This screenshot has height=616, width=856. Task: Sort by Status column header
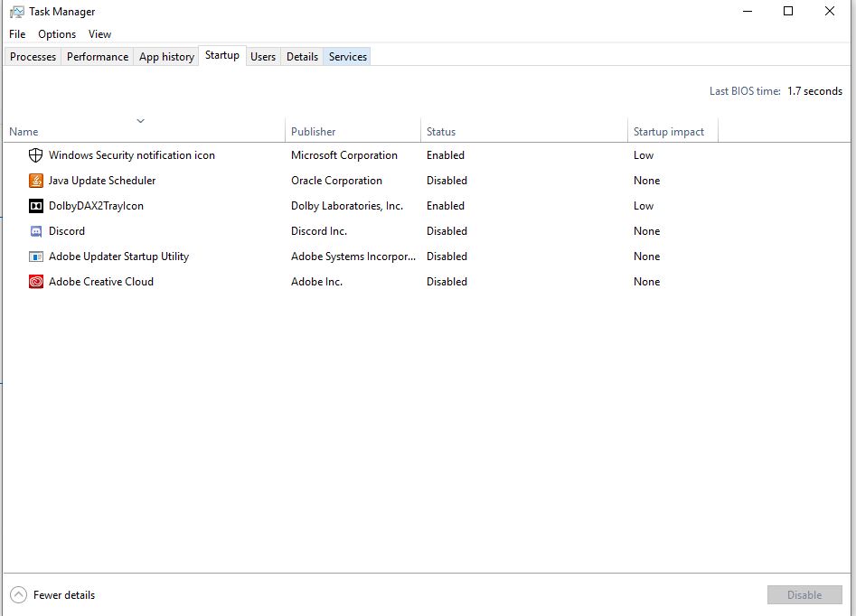coord(523,132)
